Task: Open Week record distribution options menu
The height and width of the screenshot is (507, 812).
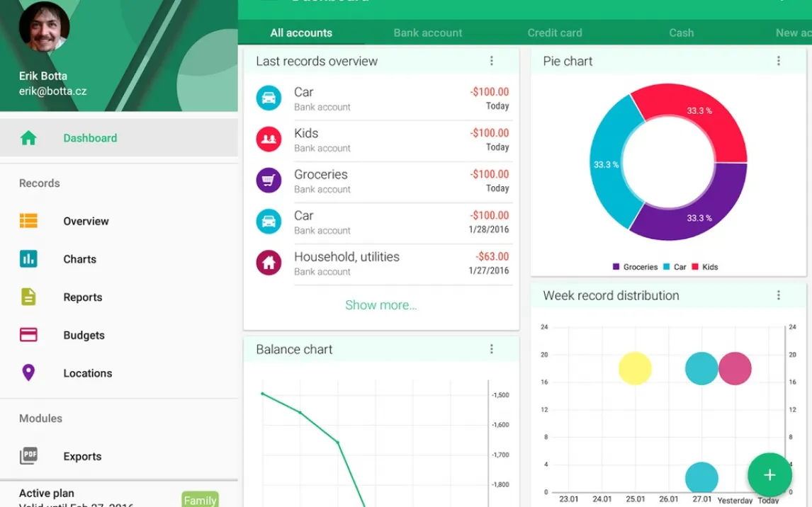Action: click(779, 295)
